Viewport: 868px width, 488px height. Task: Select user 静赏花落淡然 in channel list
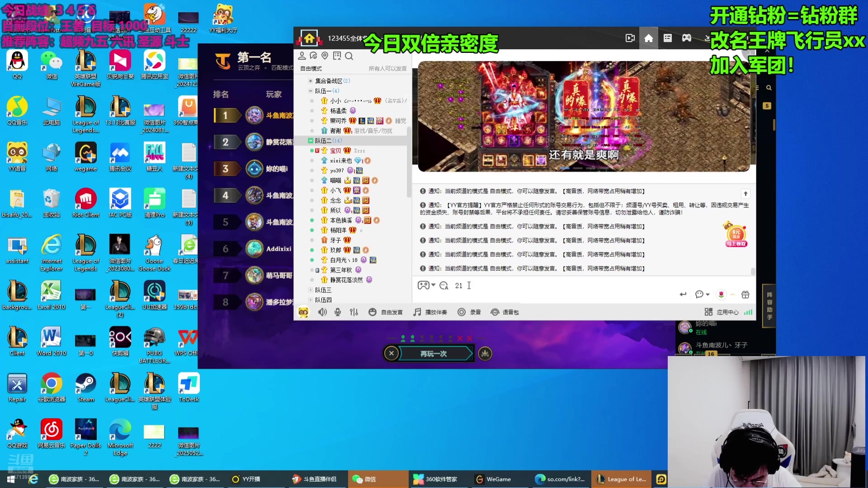[x=346, y=280]
